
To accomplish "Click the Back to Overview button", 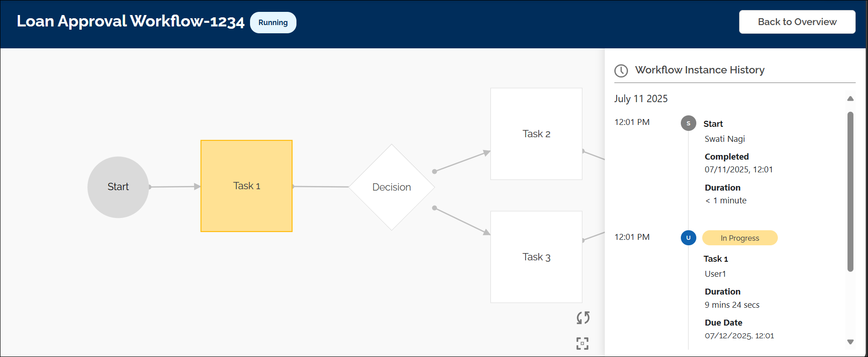I will click(x=797, y=21).
